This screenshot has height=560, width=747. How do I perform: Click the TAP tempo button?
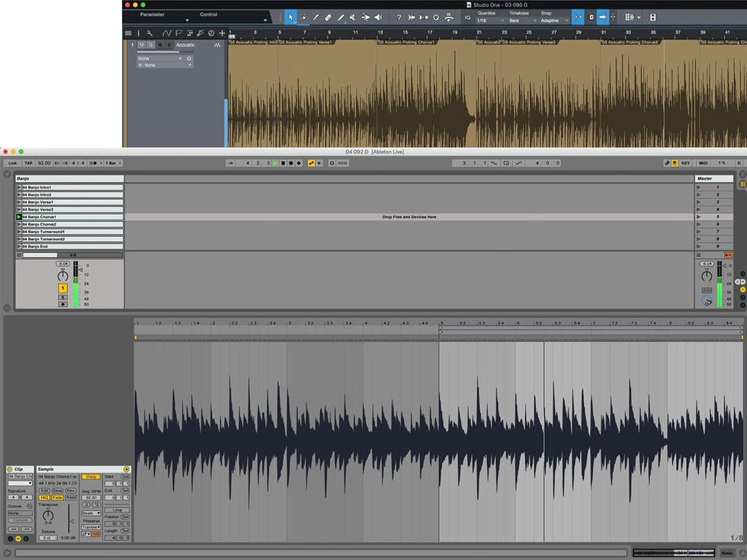coord(28,163)
